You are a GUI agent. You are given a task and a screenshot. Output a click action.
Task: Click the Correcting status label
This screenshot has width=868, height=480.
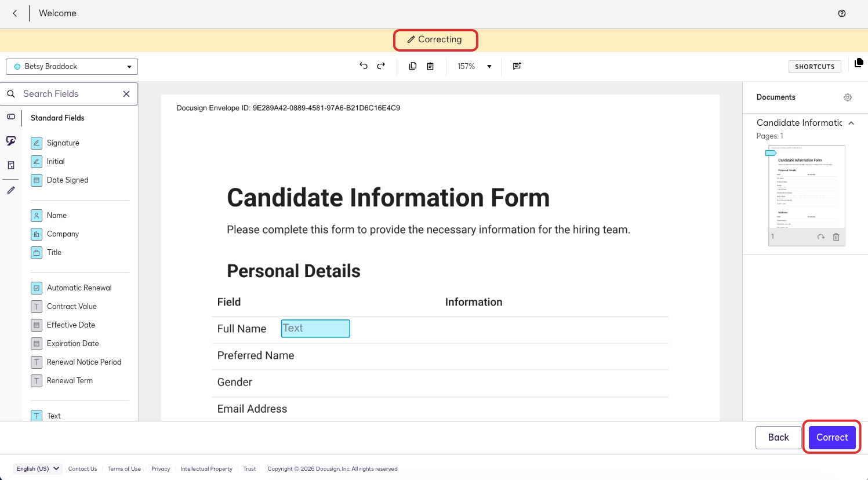(435, 39)
